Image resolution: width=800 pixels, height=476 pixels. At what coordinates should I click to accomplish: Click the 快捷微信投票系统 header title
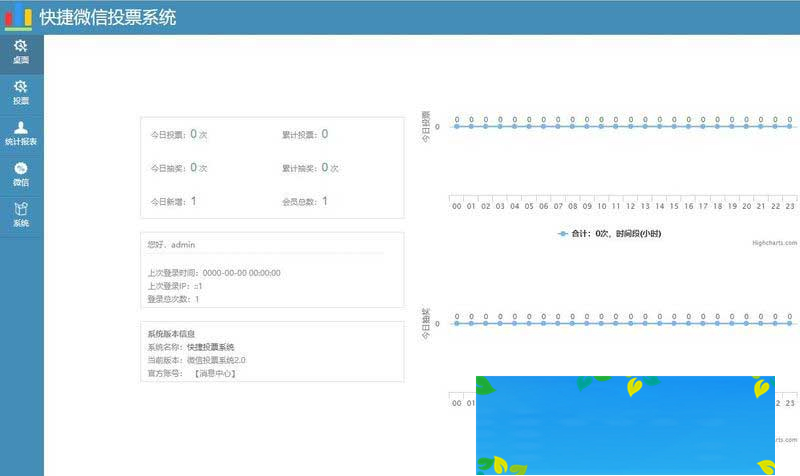pos(107,17)
